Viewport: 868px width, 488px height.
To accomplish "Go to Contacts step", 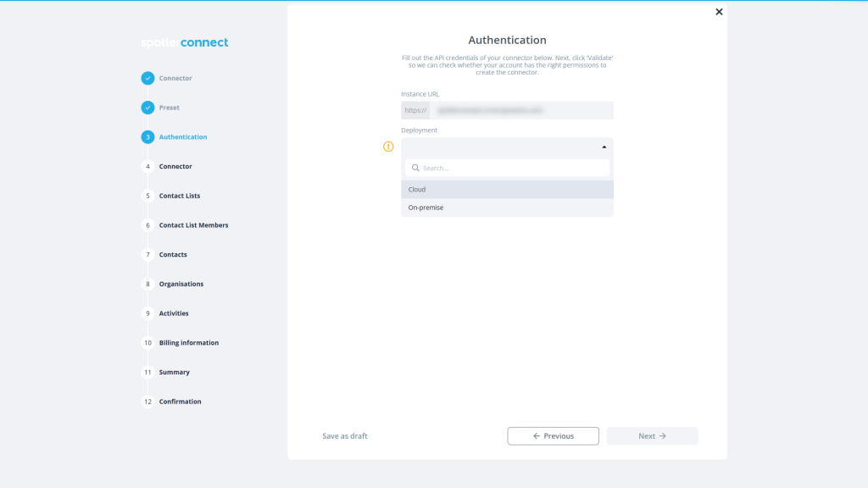I will 173,254.
